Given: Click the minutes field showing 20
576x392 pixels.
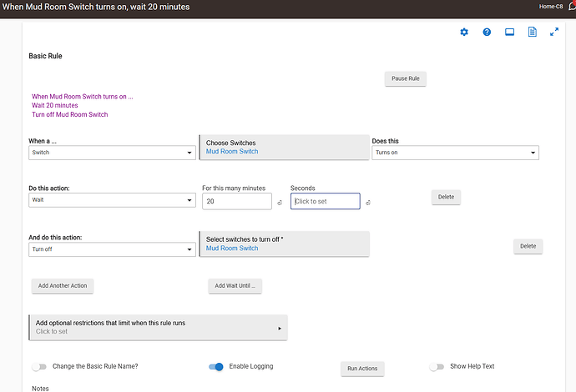Looking at the screenshot, I should [237, 201].
